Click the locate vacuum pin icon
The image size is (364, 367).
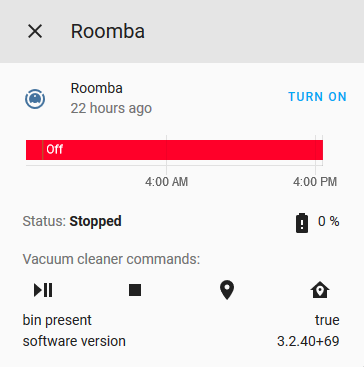coord(227,290)
